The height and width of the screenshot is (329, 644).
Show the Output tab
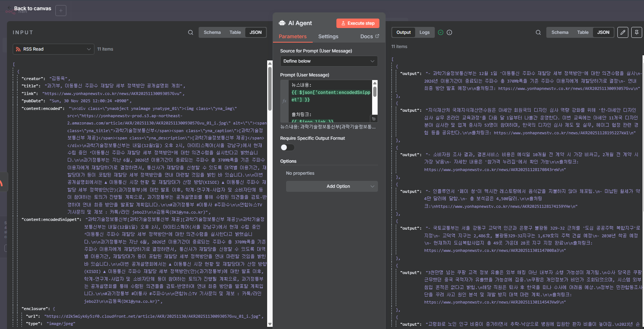click(403, 32)
